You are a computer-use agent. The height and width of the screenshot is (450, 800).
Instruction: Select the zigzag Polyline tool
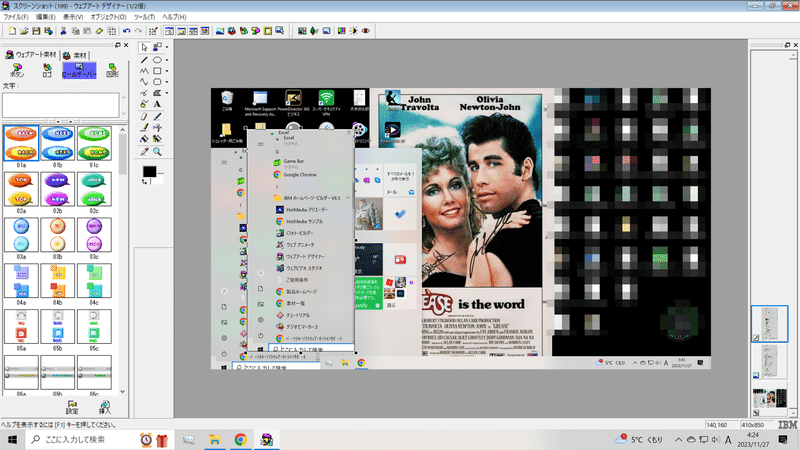[144, 71]
